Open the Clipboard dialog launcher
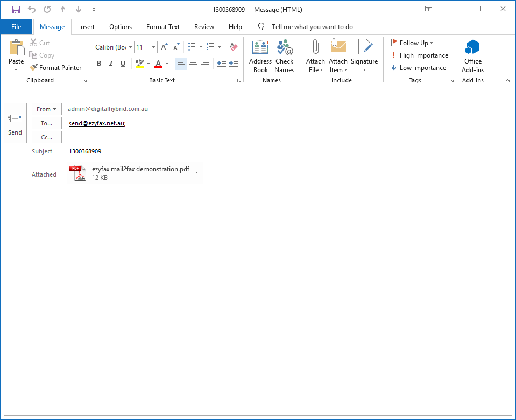The image size is (516, 420). pyautogui.click(x=84, y=80)
